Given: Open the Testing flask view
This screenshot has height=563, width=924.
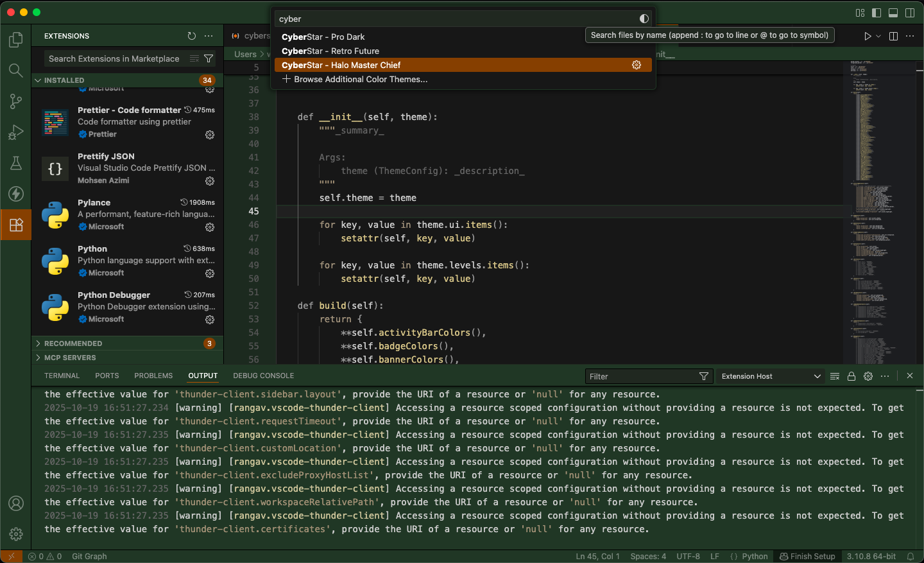Looking at the screenshot, I should point(15,162).
